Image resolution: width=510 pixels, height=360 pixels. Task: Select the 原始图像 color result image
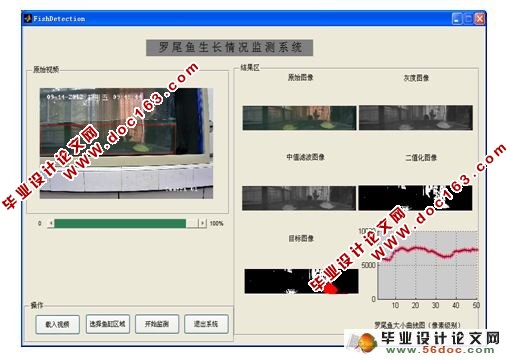[x=299, y=118]
